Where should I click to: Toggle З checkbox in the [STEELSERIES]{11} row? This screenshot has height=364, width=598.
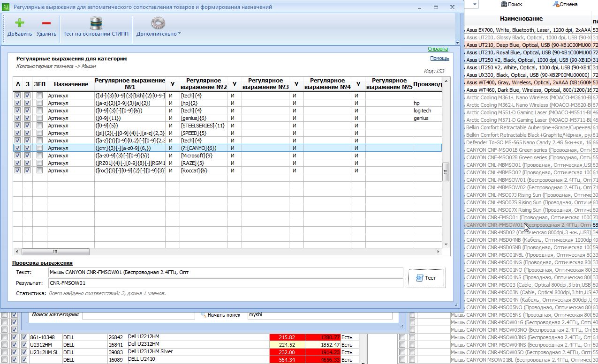click(x=28, y=126)
